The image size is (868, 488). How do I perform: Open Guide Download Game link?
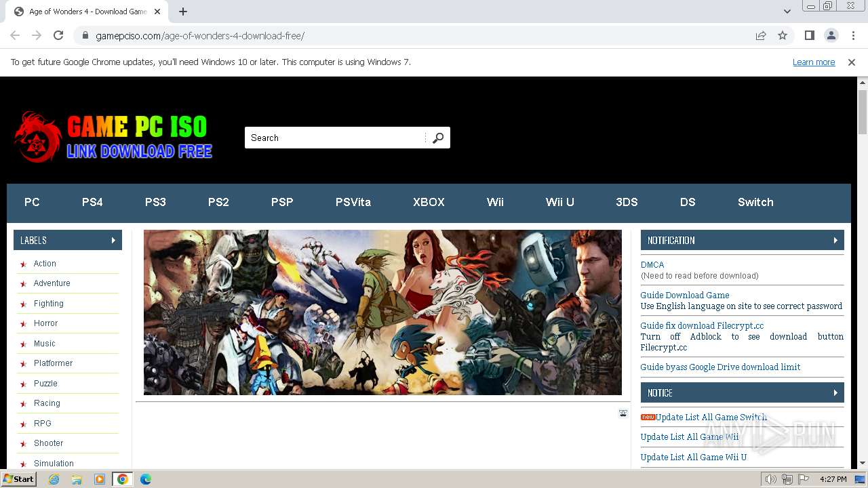[685, 295]
